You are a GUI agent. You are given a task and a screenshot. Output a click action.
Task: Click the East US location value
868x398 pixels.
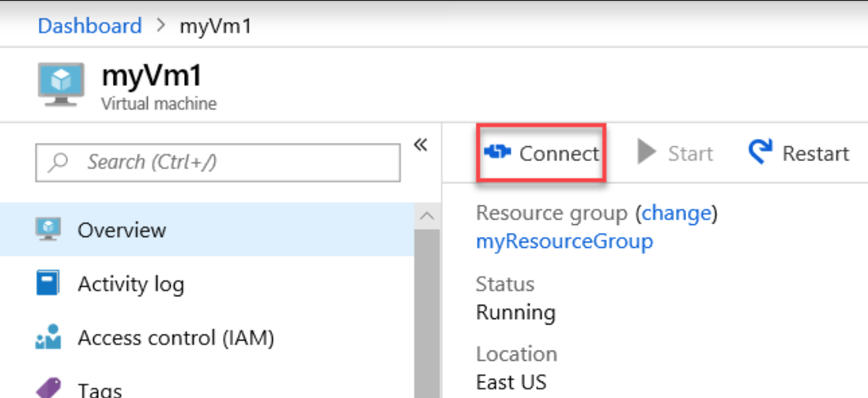pyautogui.click(x=511, y=382)
